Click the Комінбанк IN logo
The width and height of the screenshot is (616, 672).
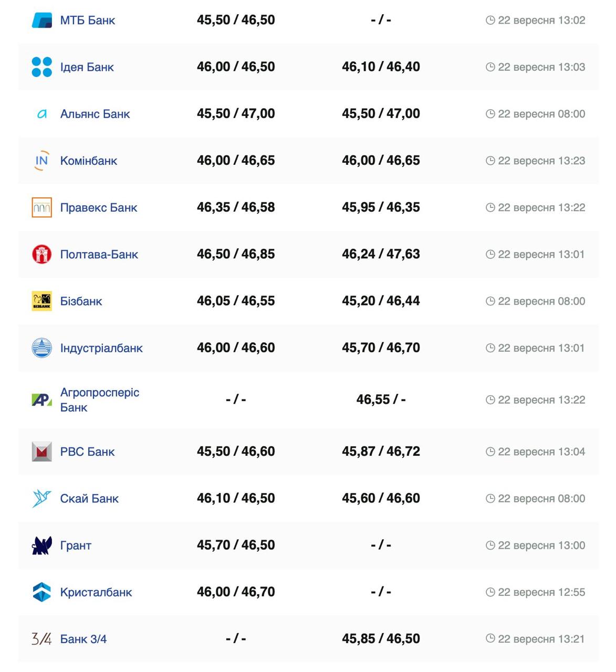[42, 161]
